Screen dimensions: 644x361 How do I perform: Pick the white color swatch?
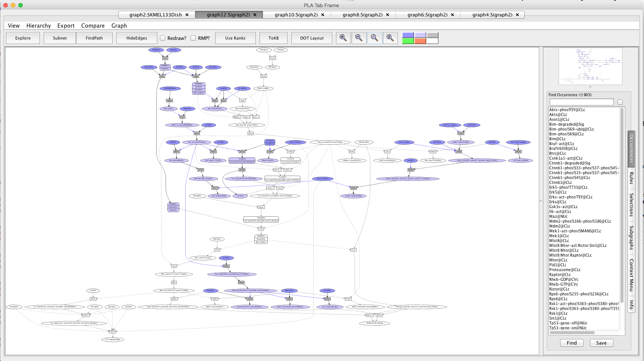click(x=433, y=41)
